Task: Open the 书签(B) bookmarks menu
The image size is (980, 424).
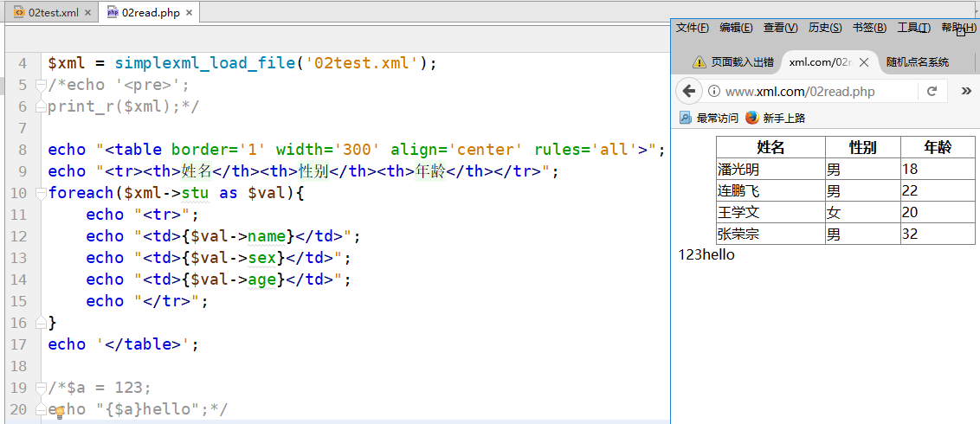Action: (x=869, y=28)
